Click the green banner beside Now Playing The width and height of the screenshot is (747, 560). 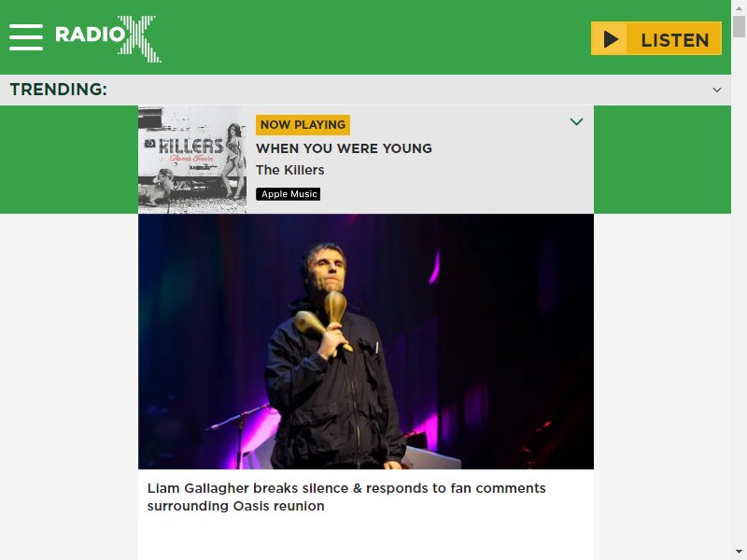point(69,160)
